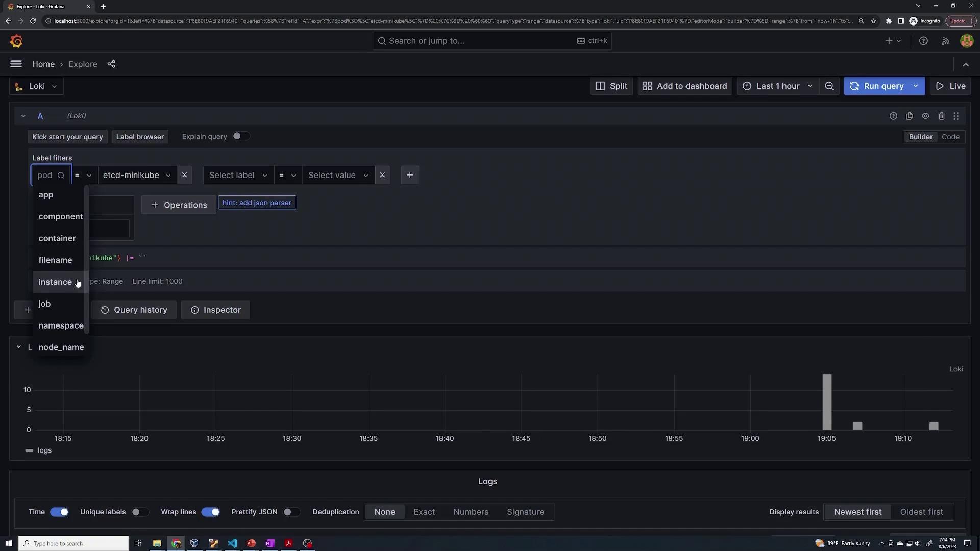This screenshot has width=980, height=551.
Task: Hide query A with the eye icon
Action: (x=925, y=116)
